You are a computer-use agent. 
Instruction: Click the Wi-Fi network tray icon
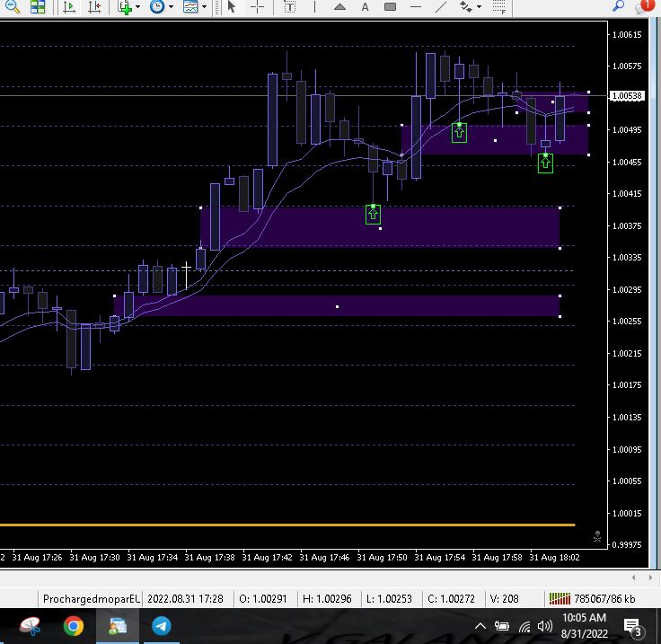(524, 627)
